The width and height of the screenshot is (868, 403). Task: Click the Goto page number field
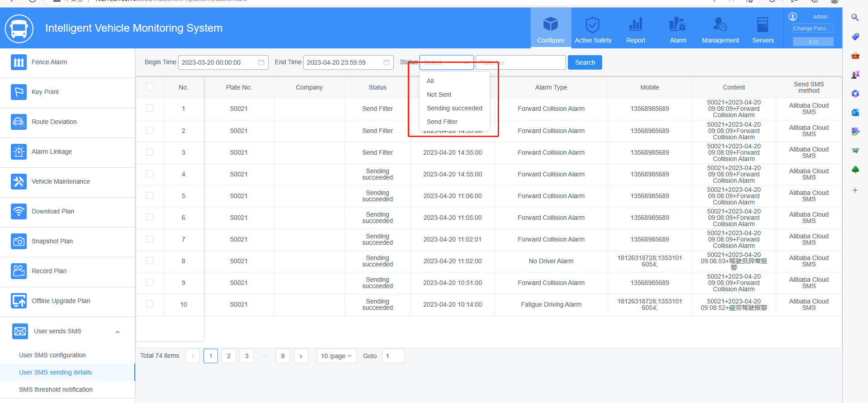tap(393, 356)
